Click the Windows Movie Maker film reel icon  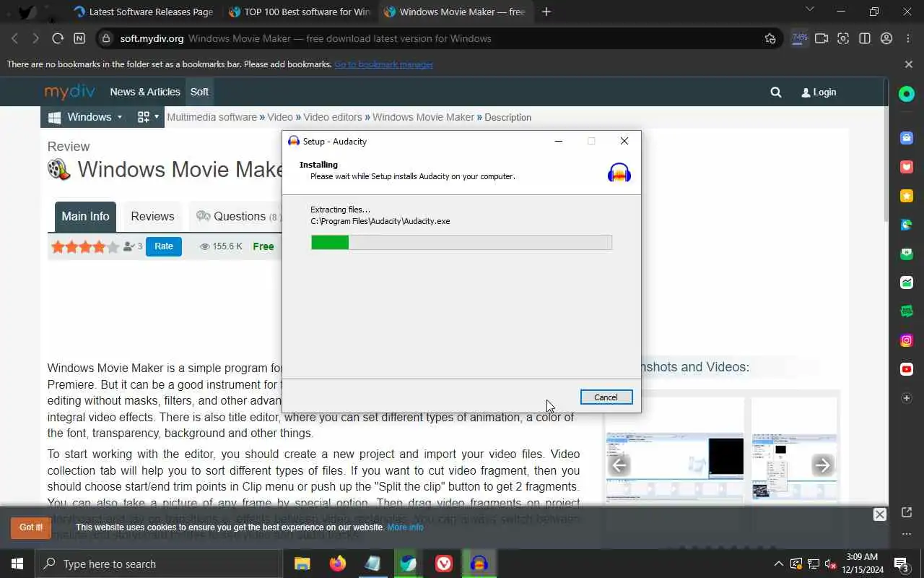click(x=59, y=169)
